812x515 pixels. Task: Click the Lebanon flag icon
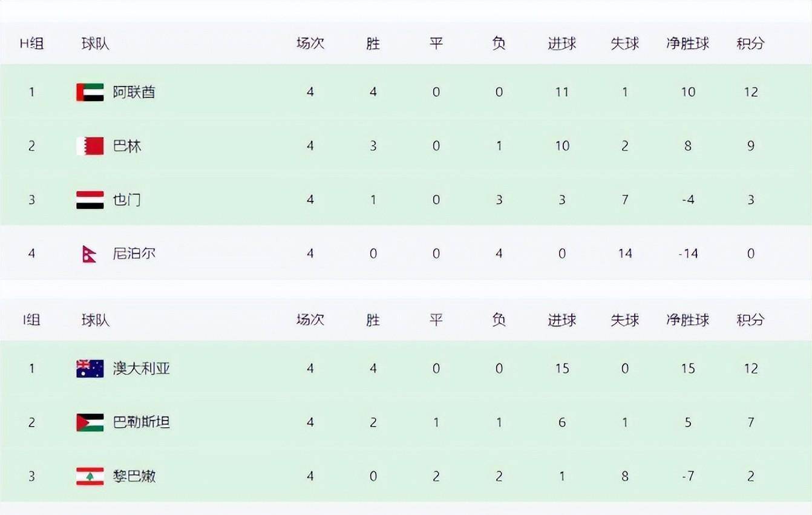pyautogui.click(x=90, y=476)
